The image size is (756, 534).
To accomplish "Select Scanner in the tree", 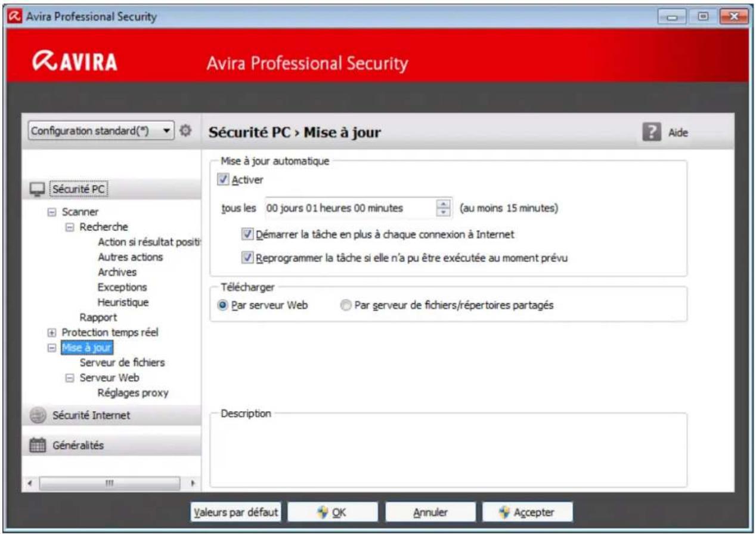I will pyautogui.click(x=80, y=212).
